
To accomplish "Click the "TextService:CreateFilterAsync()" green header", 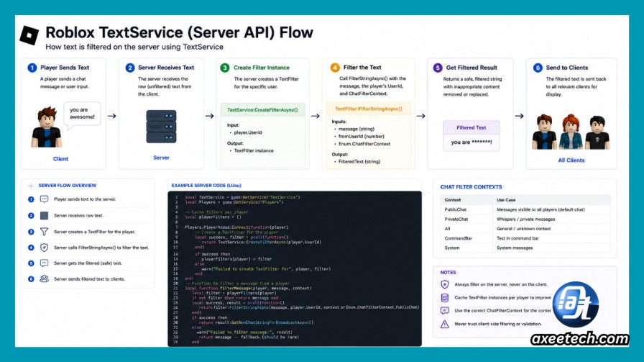I will 262,110.
